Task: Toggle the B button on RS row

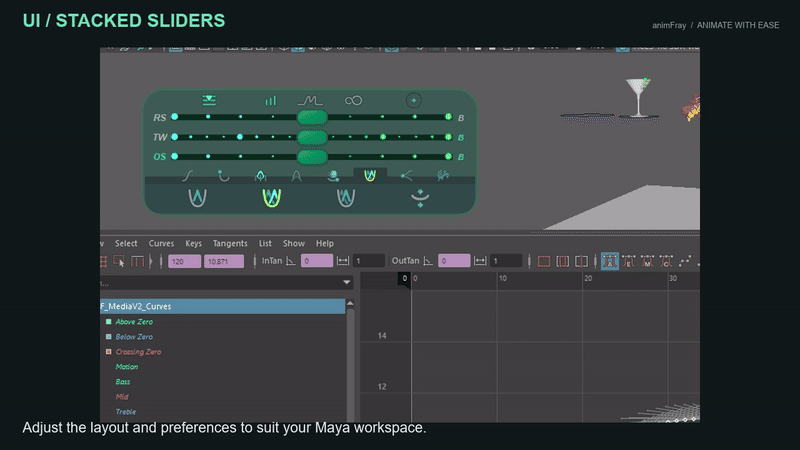Action: coord(461,118)
